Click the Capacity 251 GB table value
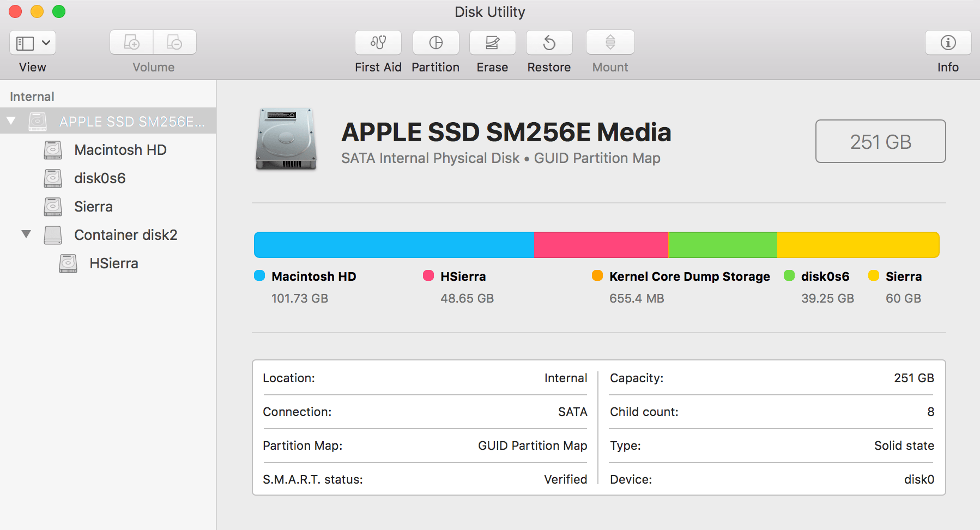The image size is (980, 530). coord(914,378)
